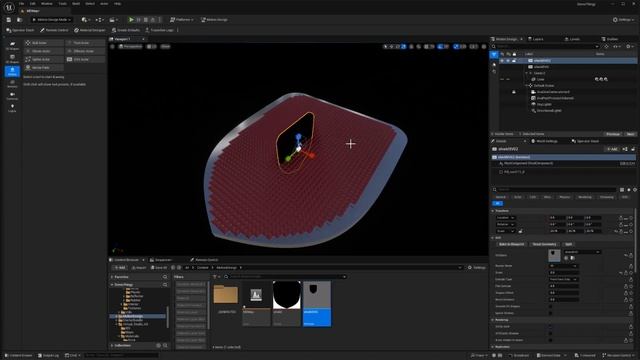Click the Unreal Engine logo icon

[9, 7]
